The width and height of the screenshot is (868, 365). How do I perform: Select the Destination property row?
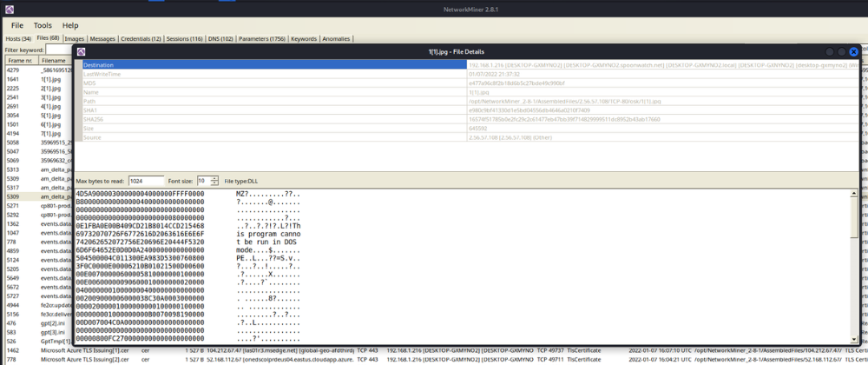click(x=467, y=65)
